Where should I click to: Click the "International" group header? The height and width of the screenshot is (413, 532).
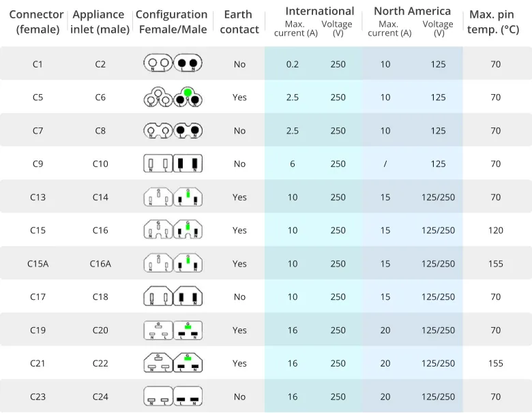click(319, 11)
